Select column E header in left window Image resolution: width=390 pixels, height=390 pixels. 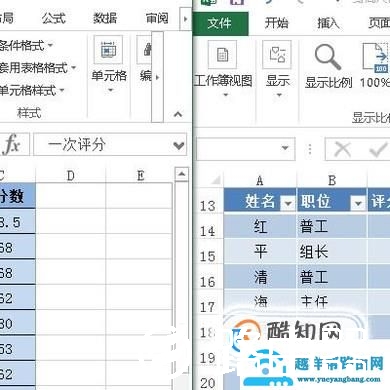click(x=140, y=175)
